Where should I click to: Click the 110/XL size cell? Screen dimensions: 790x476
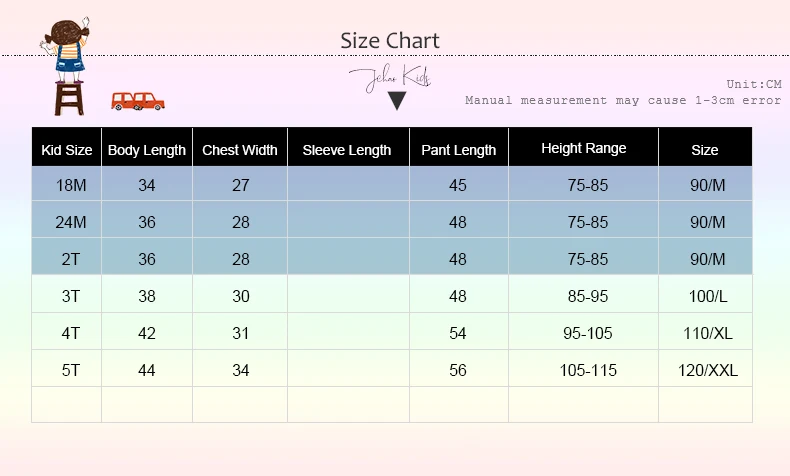pyautogui.click(x=707, y=333)
